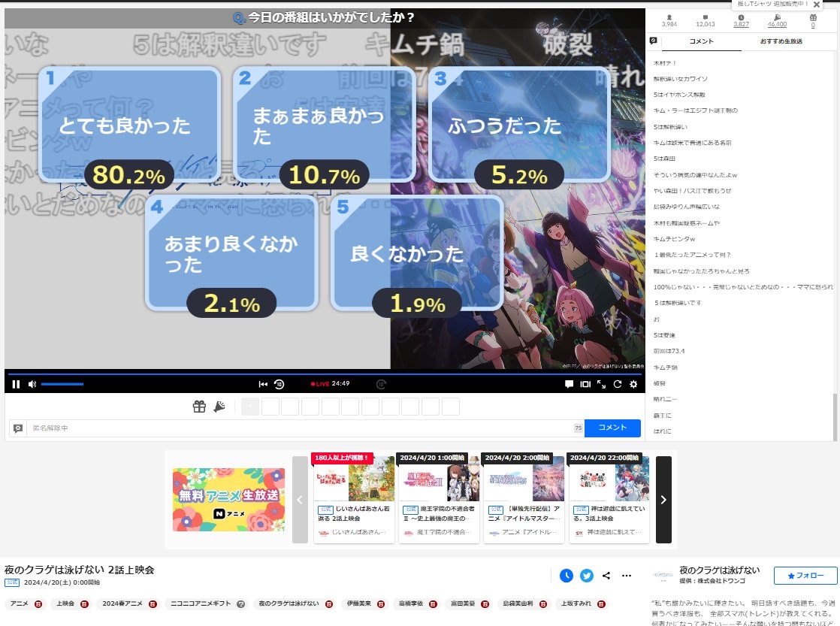Enter fullscreen mode
840x626 pixels.
tap(600, 384)
